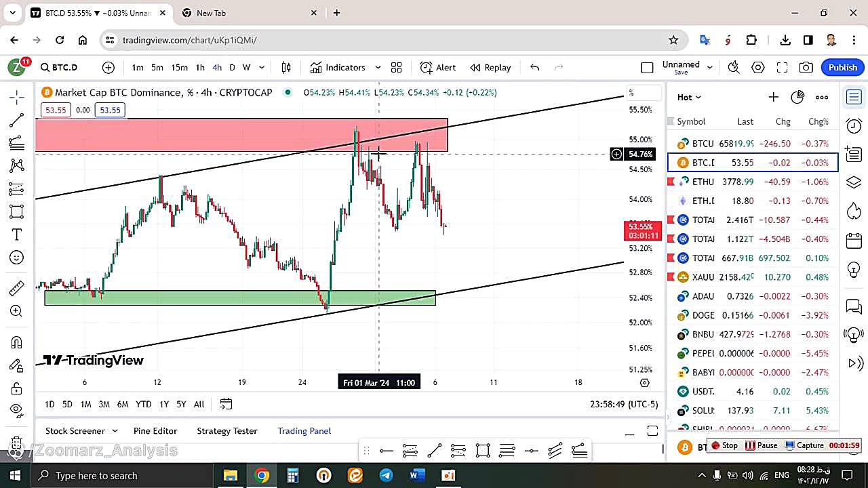Set range to 1D
Screen dimensions: 868x488
click(50, 404)
